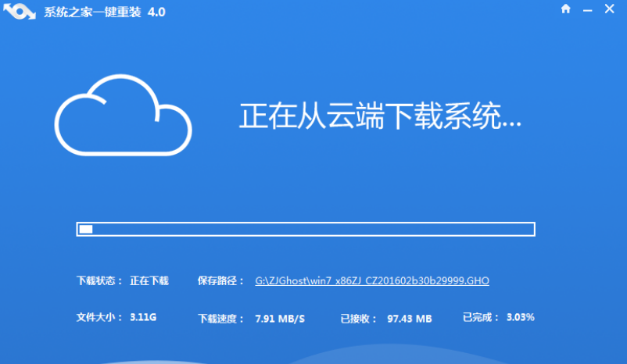Click the 已完成 label
This screenshot has height=364, width=627.
480,317
